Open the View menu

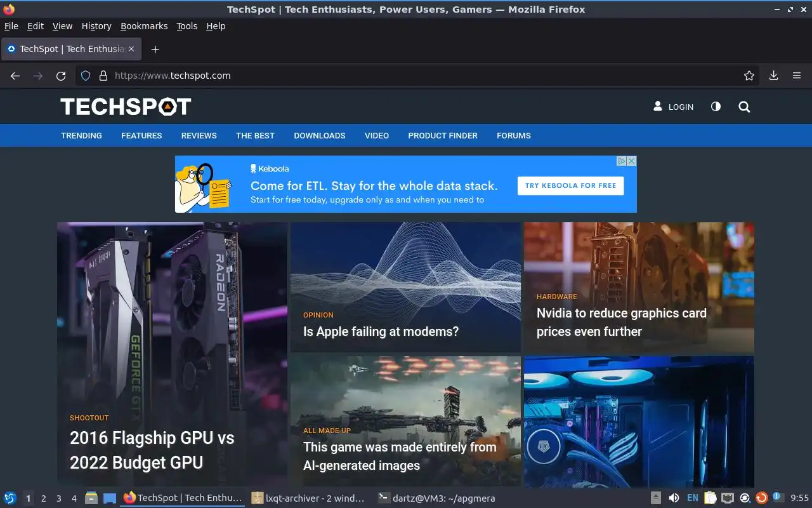pyautogui.click(x=62, y=26)
